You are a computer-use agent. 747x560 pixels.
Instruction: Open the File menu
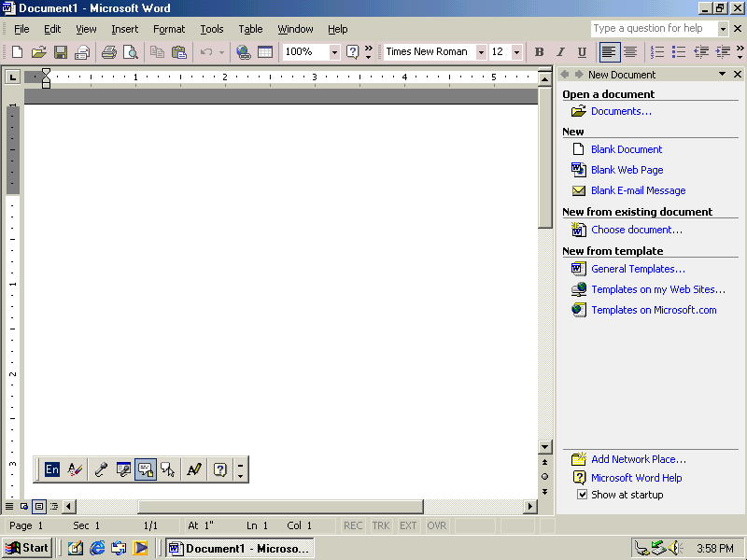pyautogui.click(x=21, y=29)
